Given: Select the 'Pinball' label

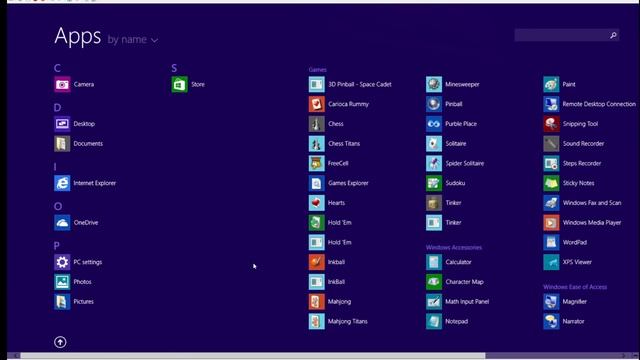Looking at the screenshot, I should (454, 104).
